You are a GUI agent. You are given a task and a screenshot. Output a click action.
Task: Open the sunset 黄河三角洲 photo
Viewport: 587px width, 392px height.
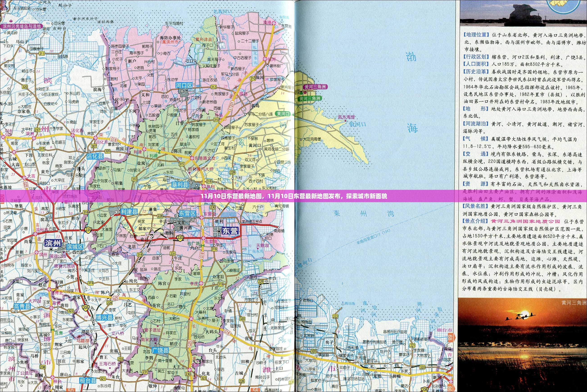coord(522,345)
